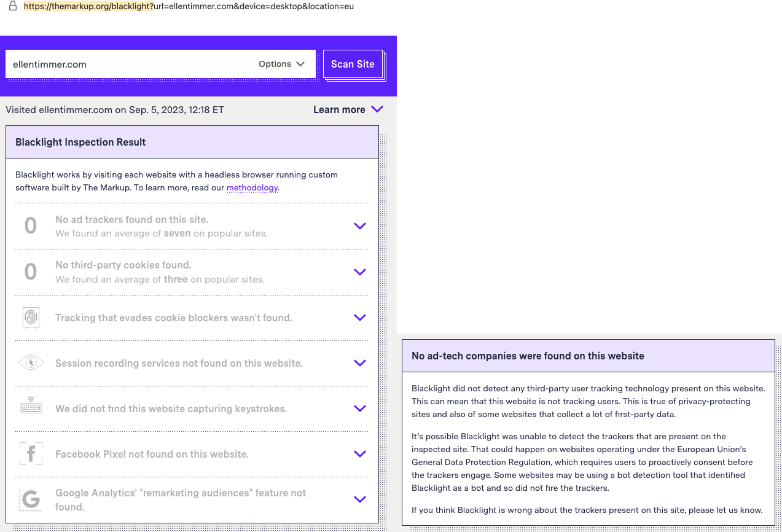Viewport: 782px width, 532px height.
Task: Expand the Learn more section
Action: [348, 109]
